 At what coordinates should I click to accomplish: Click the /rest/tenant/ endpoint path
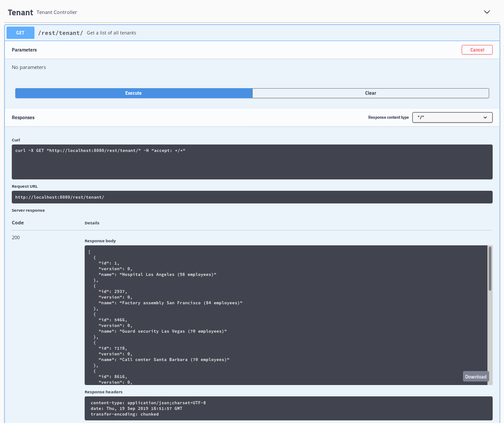click(x=60, y=33)
